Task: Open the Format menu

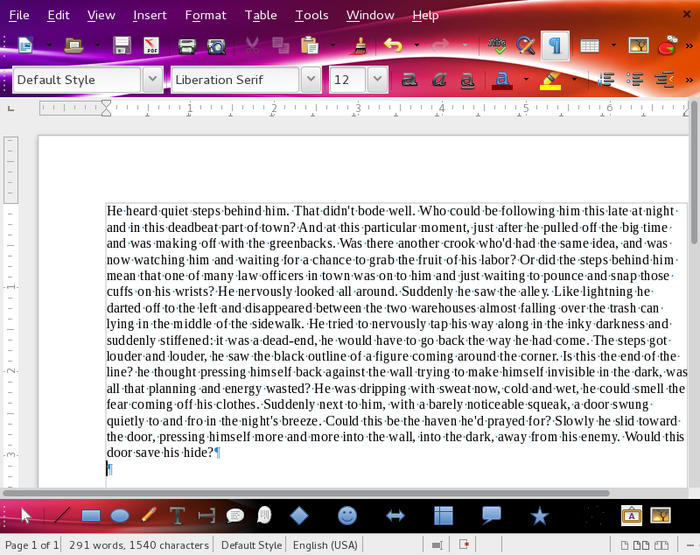Action: [x=205, y=15]
